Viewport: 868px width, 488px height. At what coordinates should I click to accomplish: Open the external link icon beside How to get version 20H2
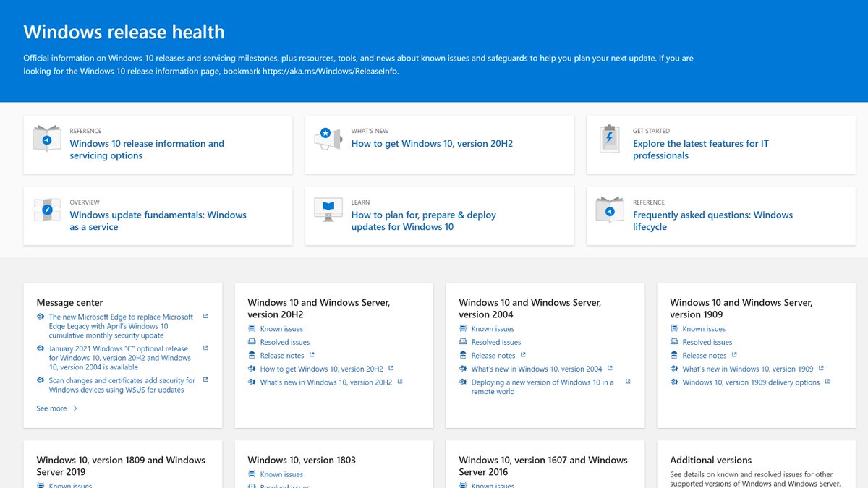tap(391, 368)
